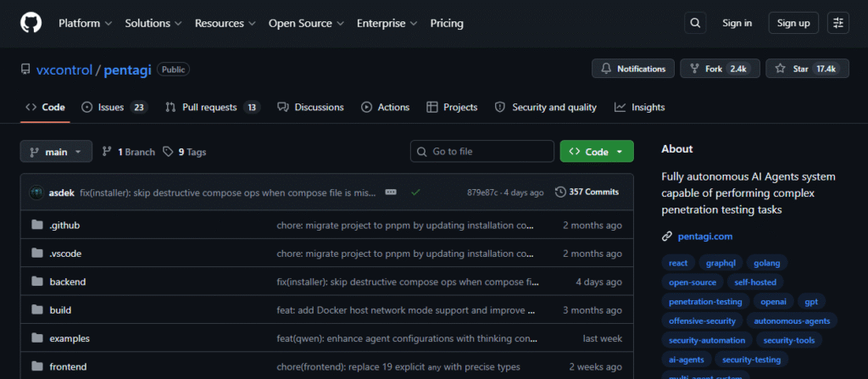Open commit hash 879e87c
This screenshot has height=379, width=868.
pos(482,192)
